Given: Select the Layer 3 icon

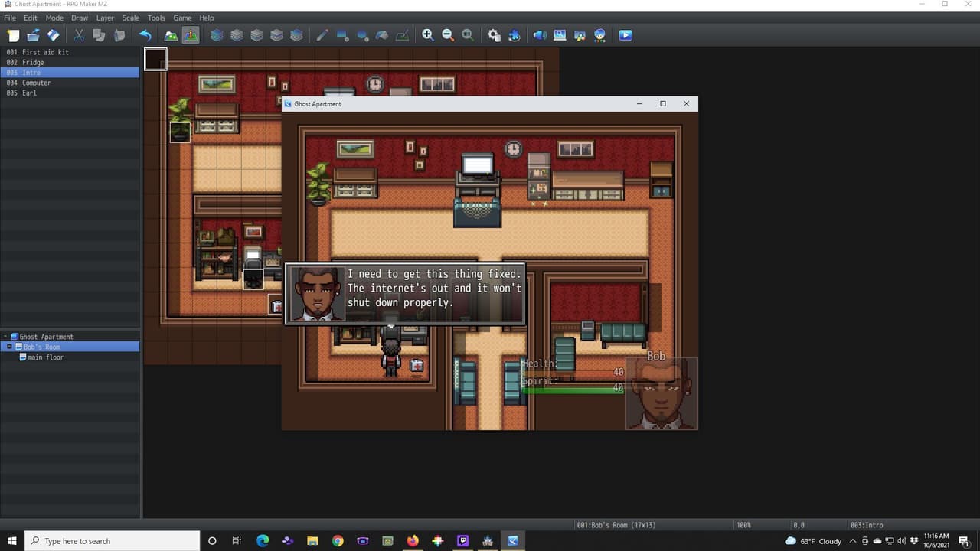Looking at the screenshot, I should (276, 35).
